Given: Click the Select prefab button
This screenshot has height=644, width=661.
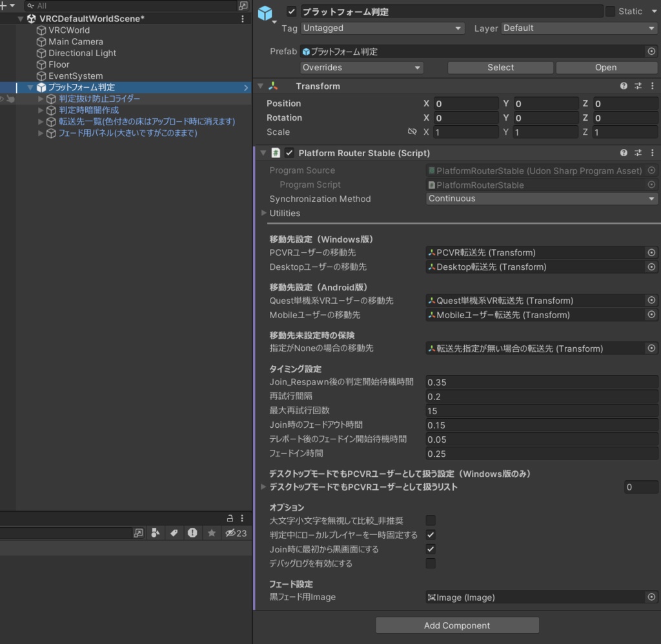Looking at the screenshot, I should pos(500,67).
